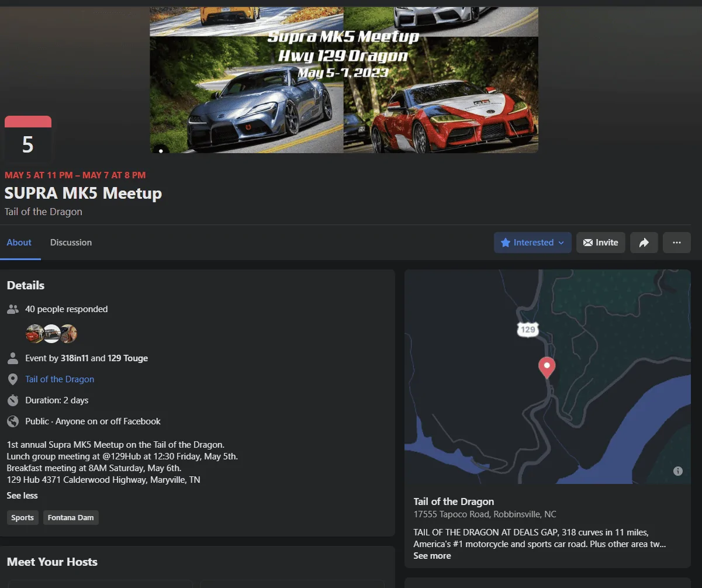Collapse description with See less

[x=22, y=496]
